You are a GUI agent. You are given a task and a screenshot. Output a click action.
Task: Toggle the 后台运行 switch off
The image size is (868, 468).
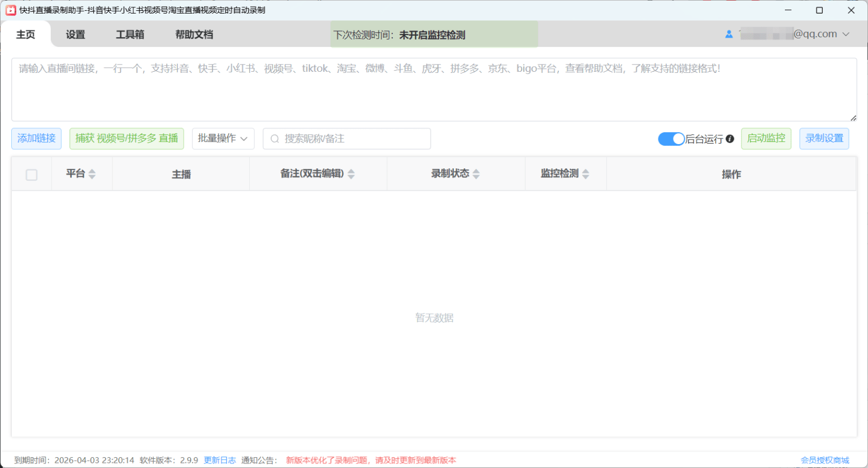tap(671, 139)
